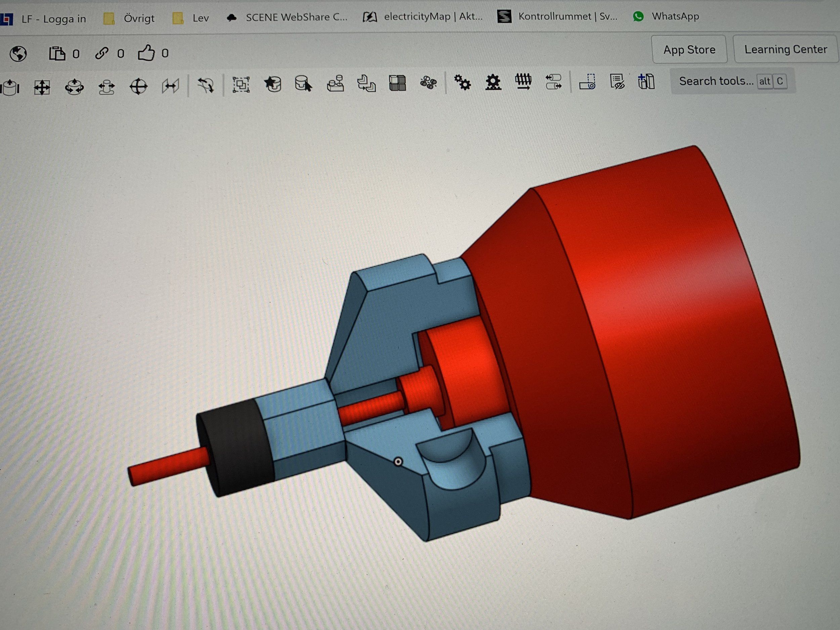Click the Rack and pinion relation icon
Screen dimensions: 840x630
493,82
